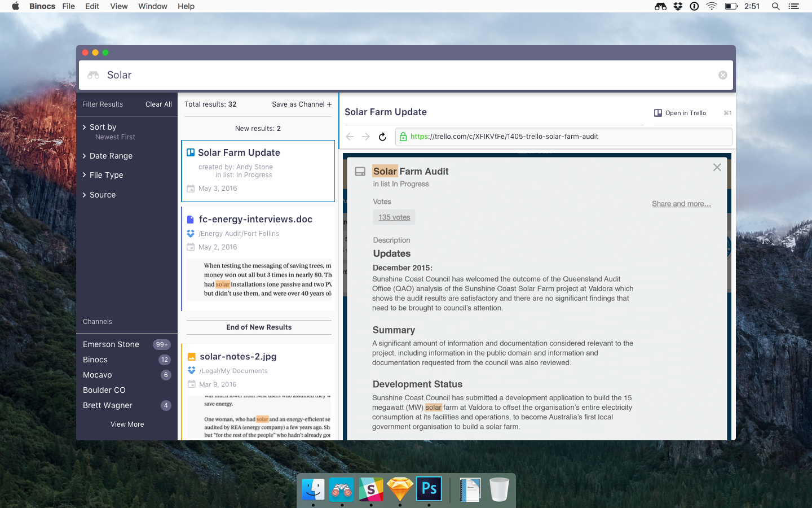The width and height of the screenshot is (812, 508).
Task: Open Slack from the dock
Action: 371,489
